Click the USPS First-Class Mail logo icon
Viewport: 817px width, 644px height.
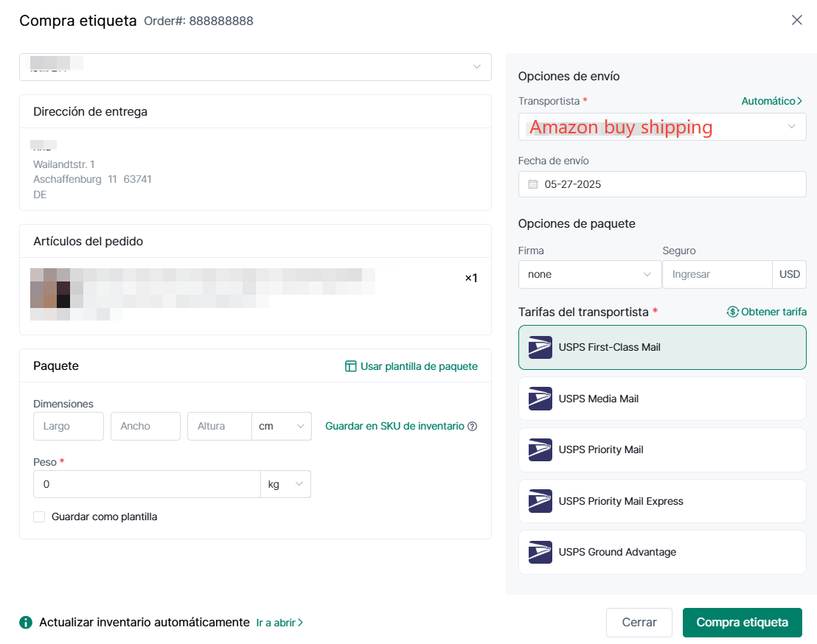540,347
